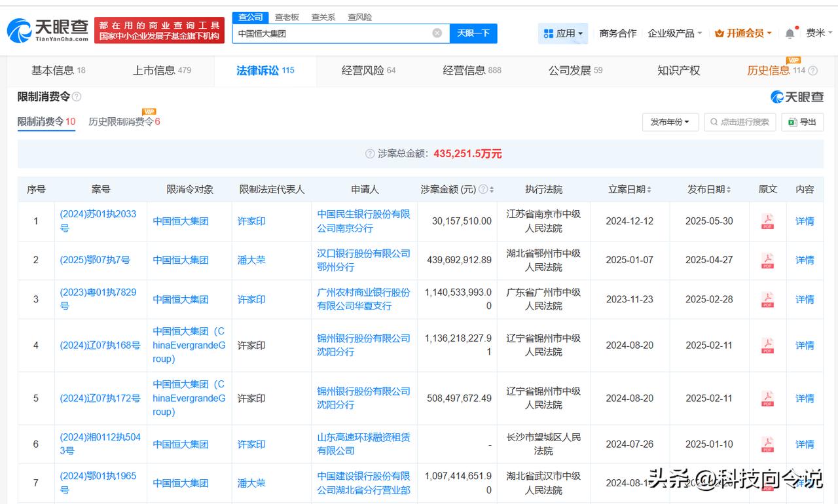
Task: Open PDF original for case (2024)辽07执172号
Action: point(767,399)
